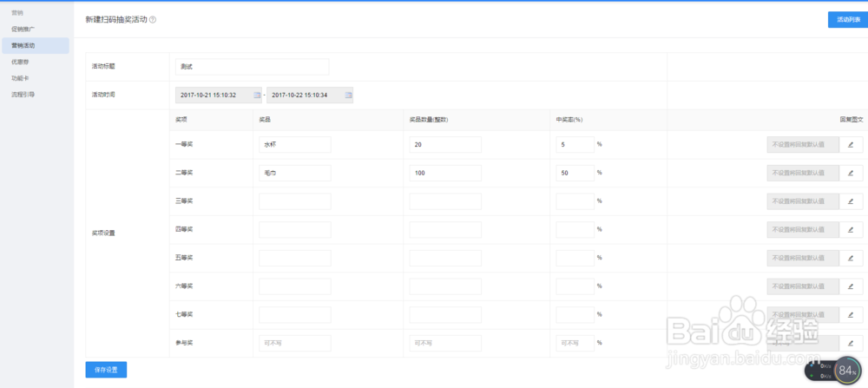Go to 功能卡 sidebar item
This screenshot has height=388, width=868.
tap(22, 78)
